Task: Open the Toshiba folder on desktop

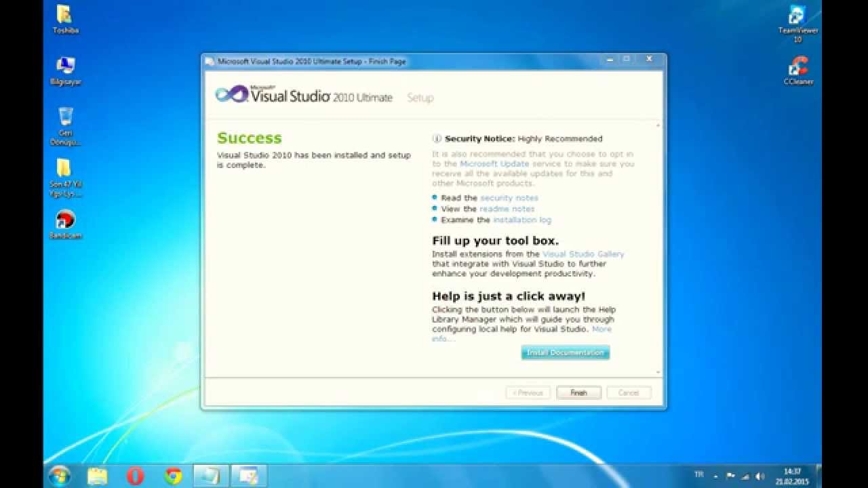Action: (65, 19)
